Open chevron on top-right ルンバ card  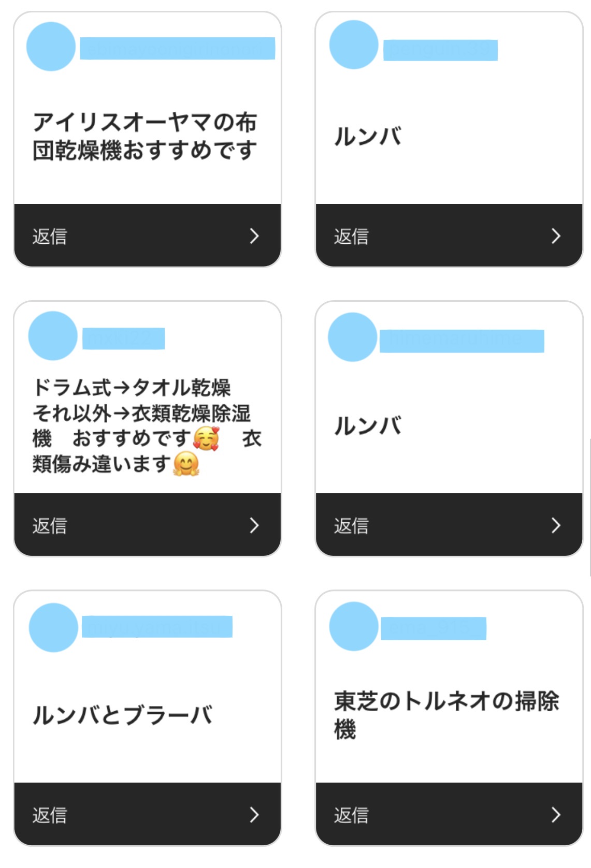pyautogui.click(x=556, y=236)
